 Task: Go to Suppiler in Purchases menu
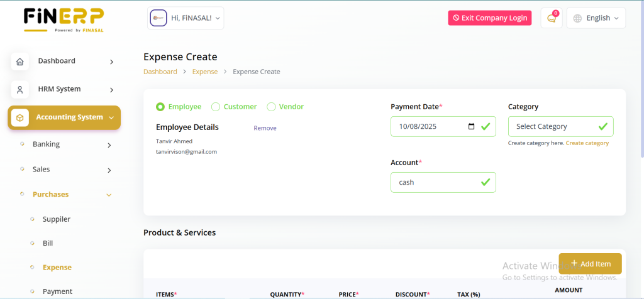click(x=56, y=219)
